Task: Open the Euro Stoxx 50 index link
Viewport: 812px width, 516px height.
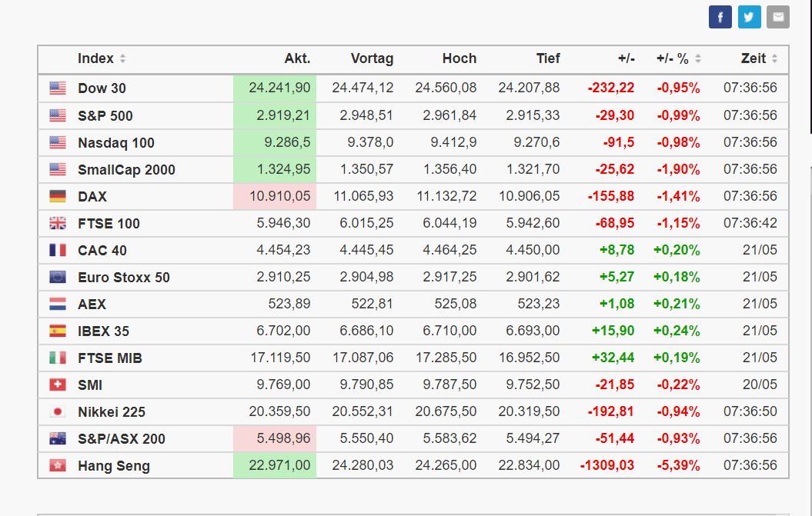Action: click(123, 278)
